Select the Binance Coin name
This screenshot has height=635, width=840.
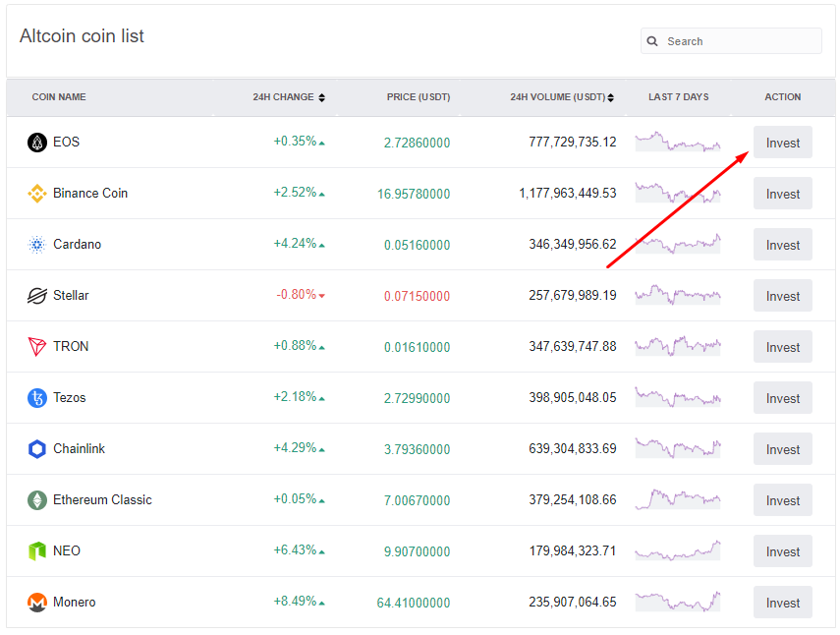pyautogui.click(x=90, y=193)
